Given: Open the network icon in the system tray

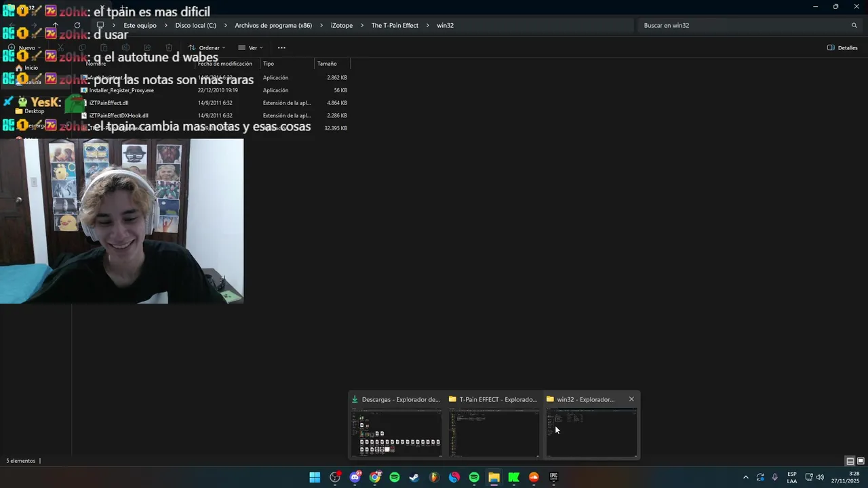Looking at the screenshot, I should coord(809,477).
